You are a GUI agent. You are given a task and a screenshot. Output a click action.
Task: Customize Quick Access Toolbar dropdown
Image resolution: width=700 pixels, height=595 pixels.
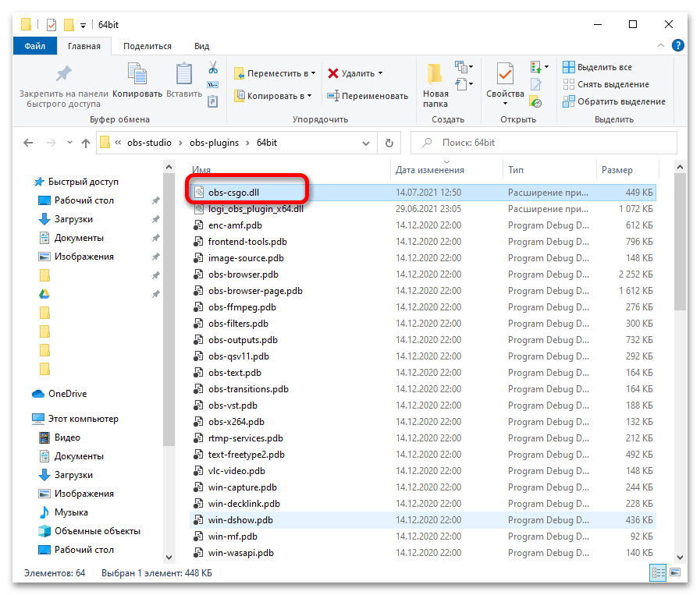[83, 26]
